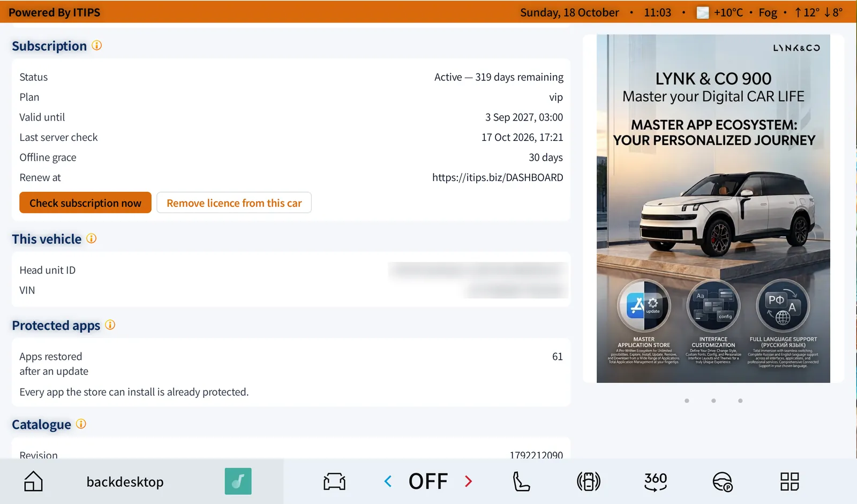Toggle the climate OFF label
This screenshot has width=857, height=504.
(x=428, y=481)
